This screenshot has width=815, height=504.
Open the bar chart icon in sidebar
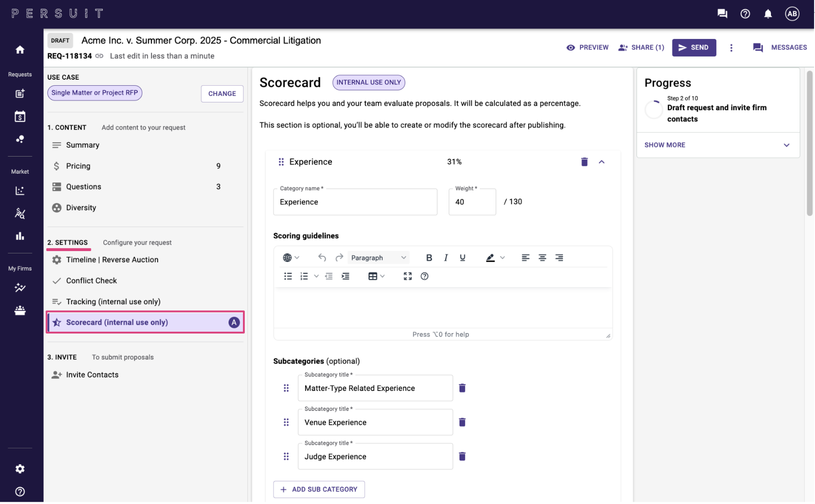click(x=20, y=236)
